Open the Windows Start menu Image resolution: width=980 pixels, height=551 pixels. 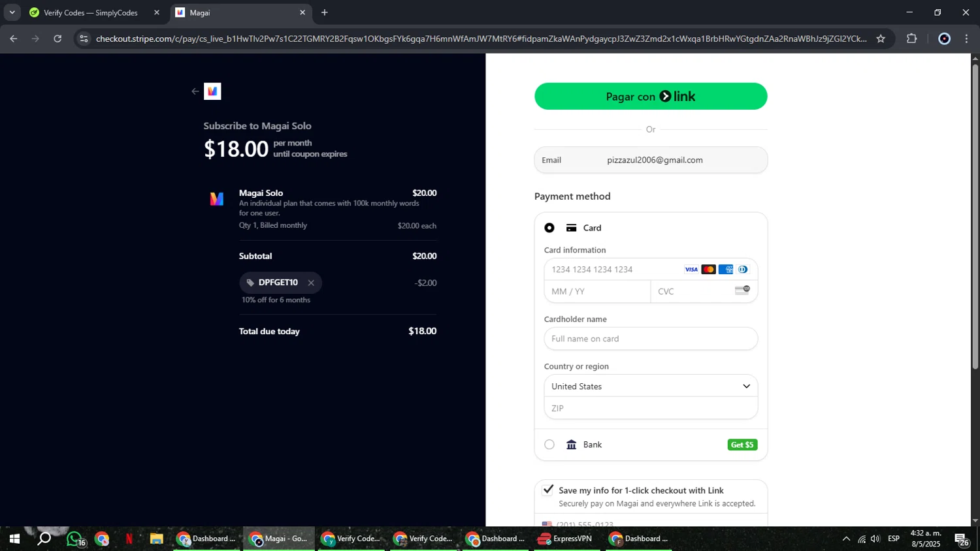[x=14, y=539]
